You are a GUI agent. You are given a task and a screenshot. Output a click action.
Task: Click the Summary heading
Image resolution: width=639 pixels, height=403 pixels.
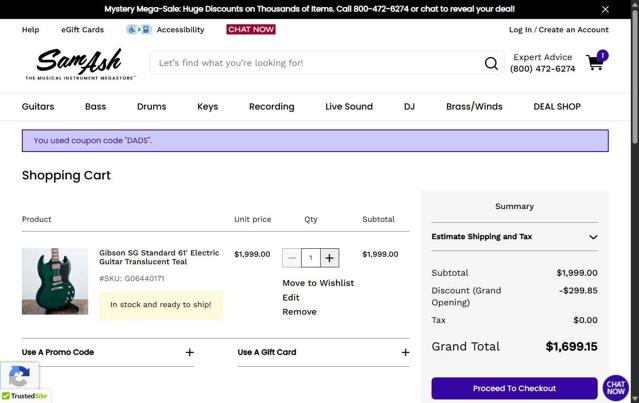click(x=514, y=206)
